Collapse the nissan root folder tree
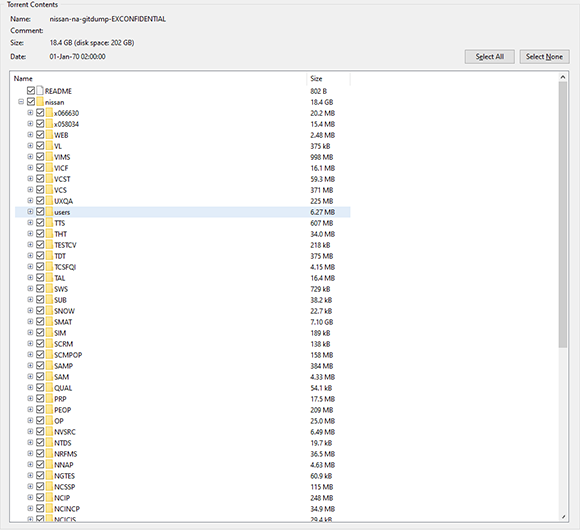Image resolution: width=580 pixels, height=530 pixels. coord(21,102)
